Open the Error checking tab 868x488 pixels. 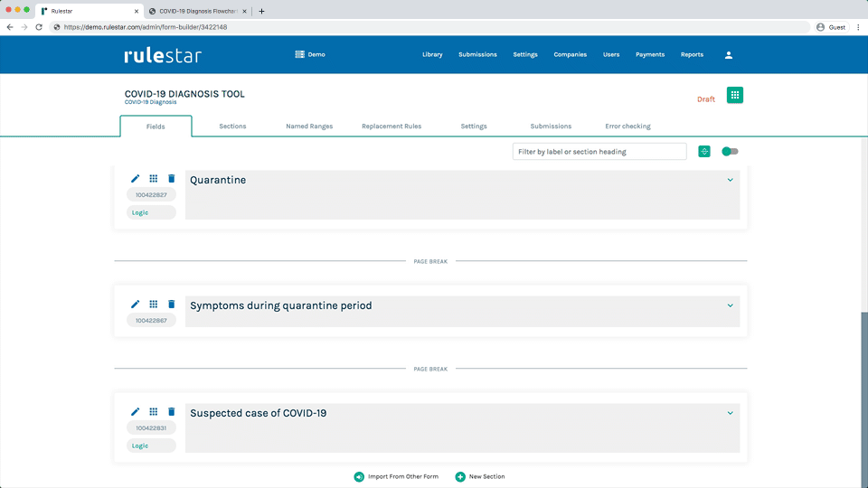click(627, 127)
